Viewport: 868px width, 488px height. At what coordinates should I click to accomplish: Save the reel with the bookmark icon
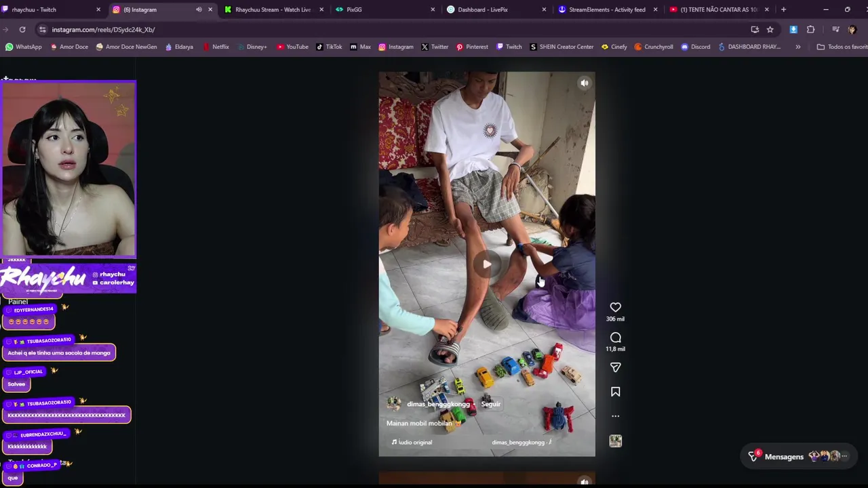coord(615,392)
